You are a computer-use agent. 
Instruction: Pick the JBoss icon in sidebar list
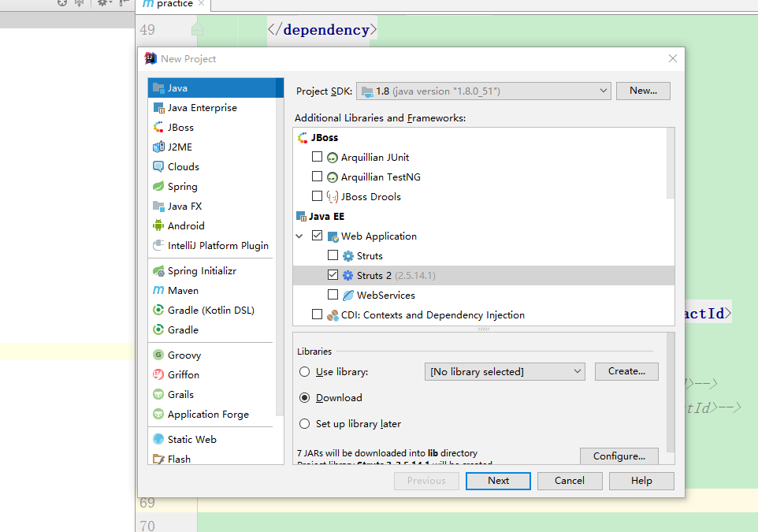(x=158, y=127)
